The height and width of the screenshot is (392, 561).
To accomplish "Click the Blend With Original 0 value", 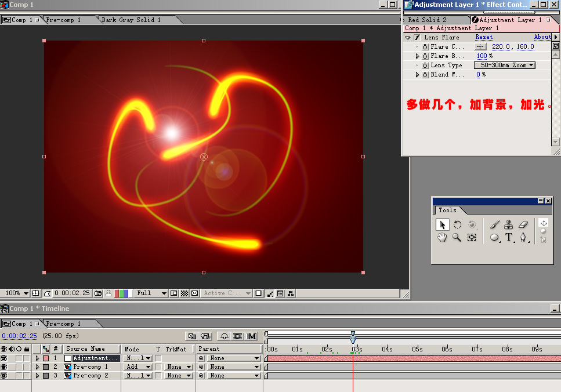I will pos(479,75).
